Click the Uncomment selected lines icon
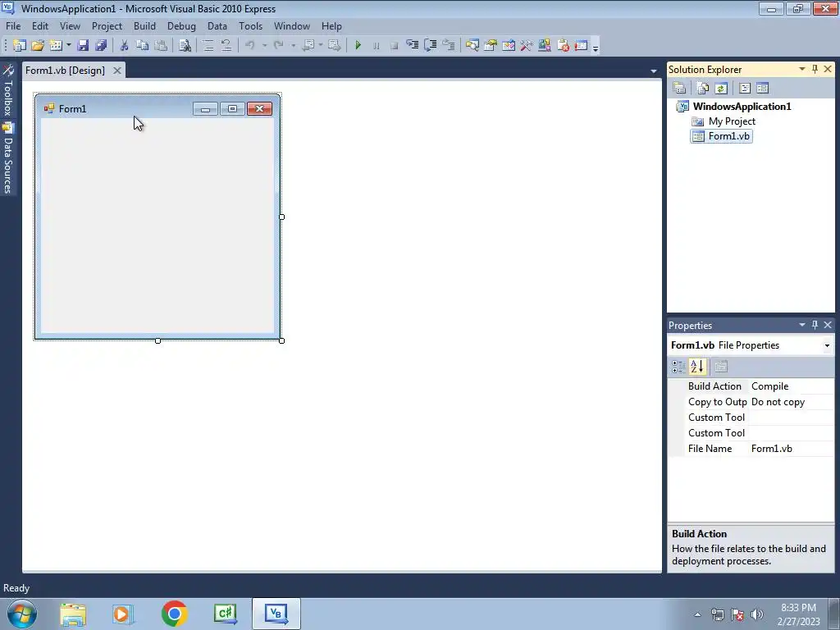 (x=226, y=46)
